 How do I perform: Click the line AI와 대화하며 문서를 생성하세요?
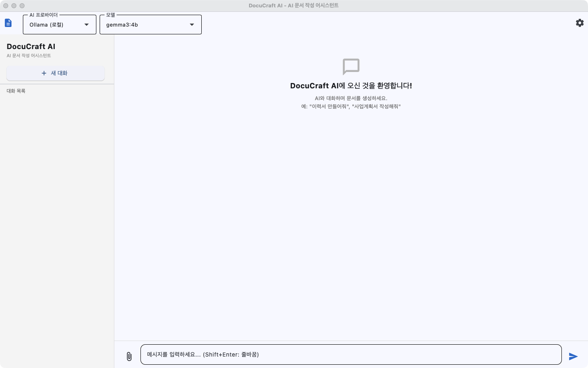click(351, 98)
